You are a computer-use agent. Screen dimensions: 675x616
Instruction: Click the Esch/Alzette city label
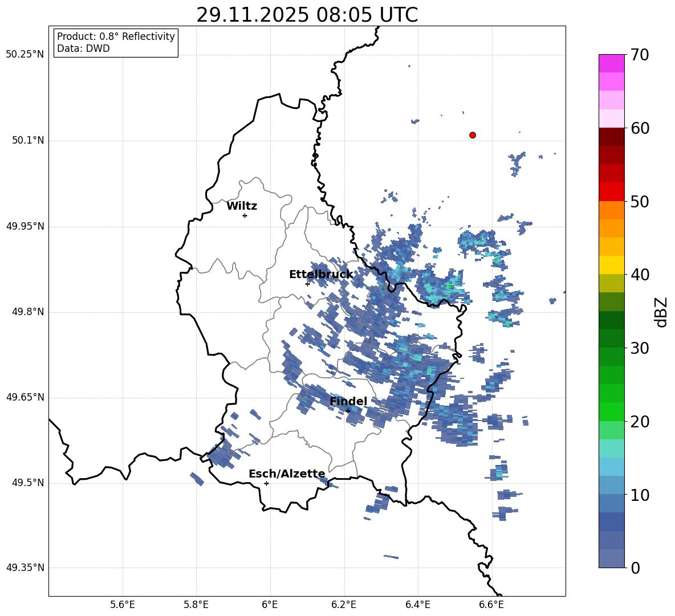pos(287,474)
